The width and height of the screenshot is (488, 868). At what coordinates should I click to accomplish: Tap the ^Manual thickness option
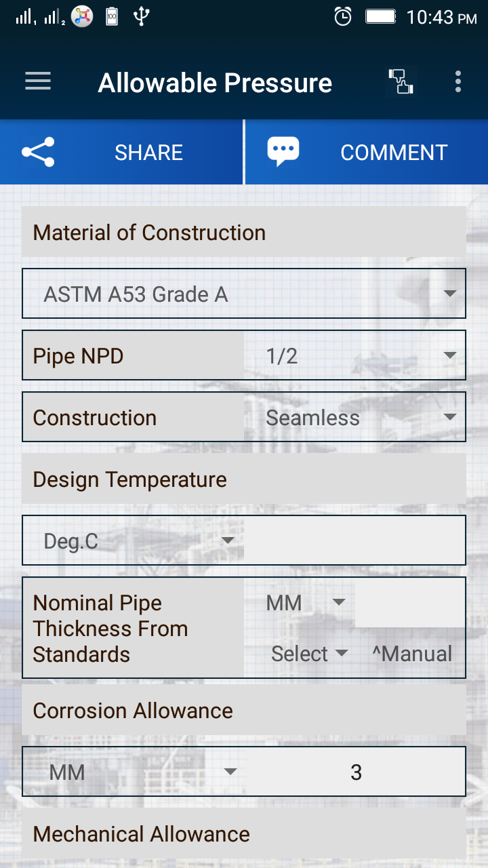(412, 654)
